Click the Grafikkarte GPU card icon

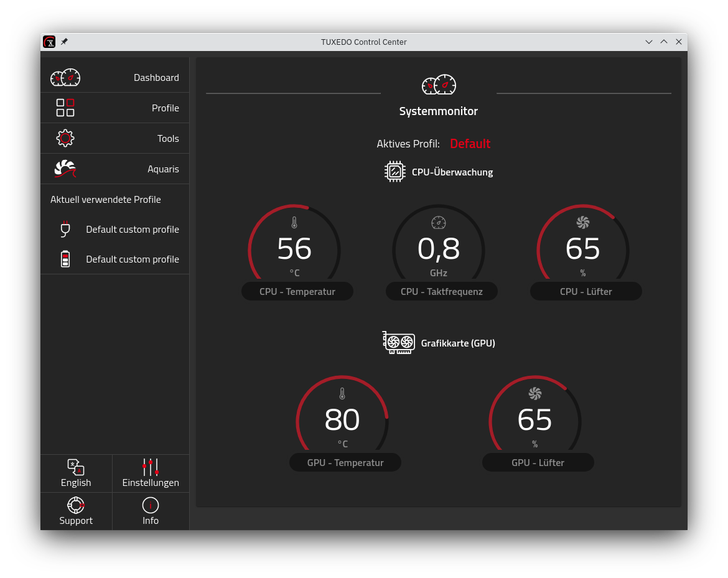(398, 343)
